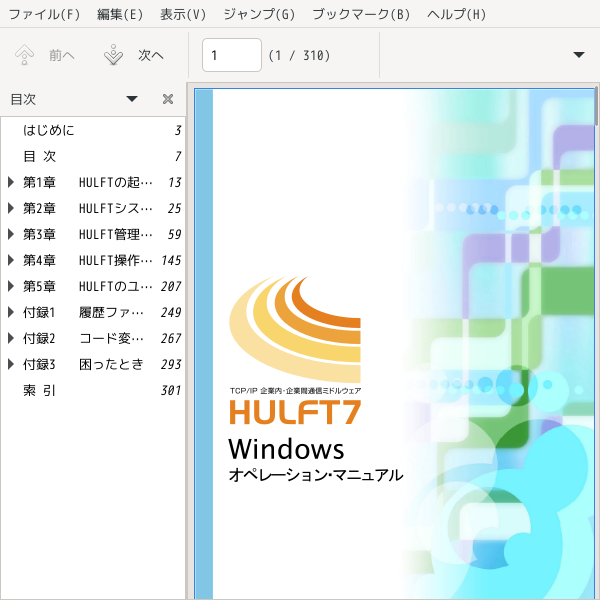This screenshot has width=600, height=600.
Task: Click the (1 / 310) page count label
Action: coord(299,55)
